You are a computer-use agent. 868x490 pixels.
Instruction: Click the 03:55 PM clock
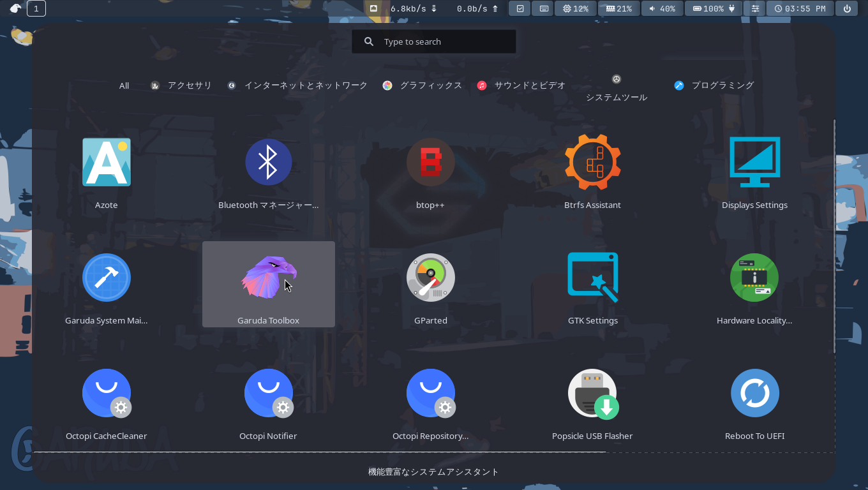coord(800,8)
